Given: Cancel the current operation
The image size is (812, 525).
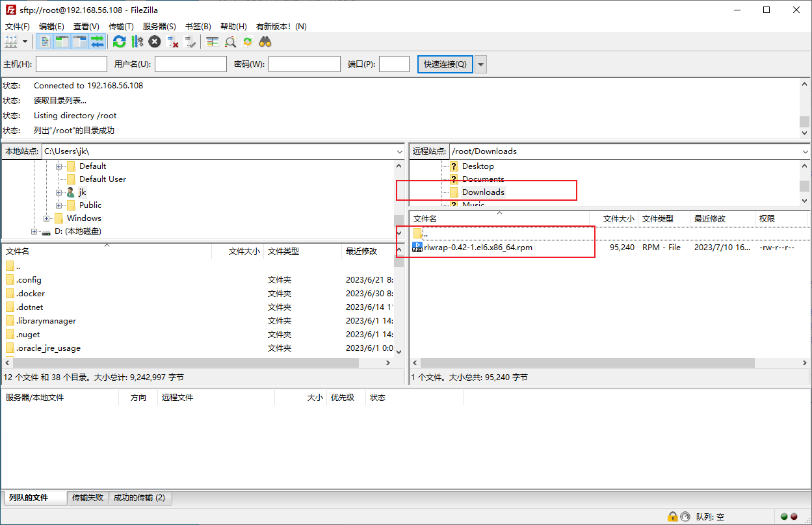Looking at the screenshot, I should [154, 42].
